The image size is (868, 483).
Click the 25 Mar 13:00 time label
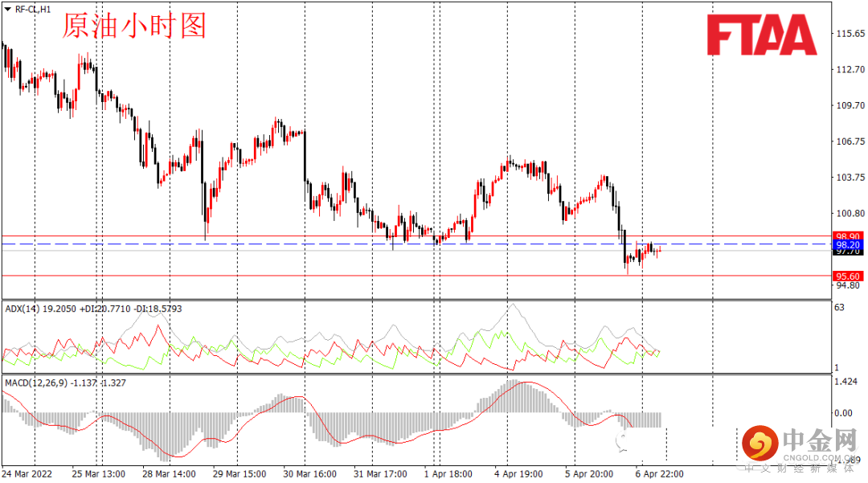coord(99,474)
